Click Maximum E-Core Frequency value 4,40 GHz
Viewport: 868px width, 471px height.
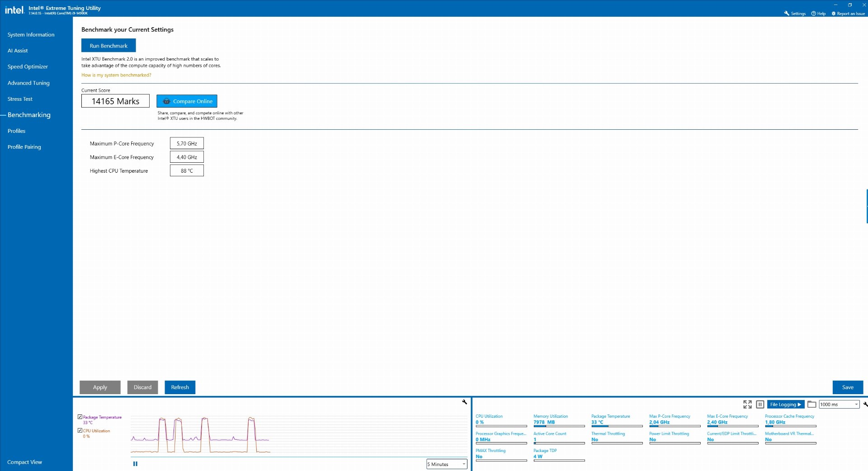click(x=187, y=157)
